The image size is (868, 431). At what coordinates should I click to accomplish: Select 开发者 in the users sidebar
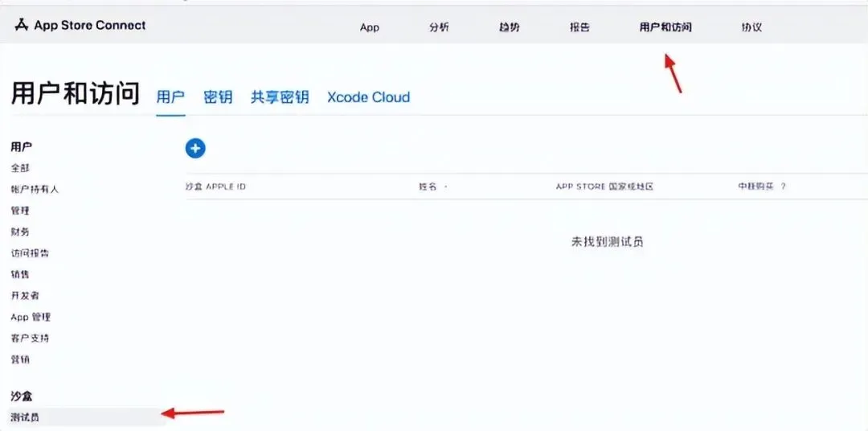point(25,295)
